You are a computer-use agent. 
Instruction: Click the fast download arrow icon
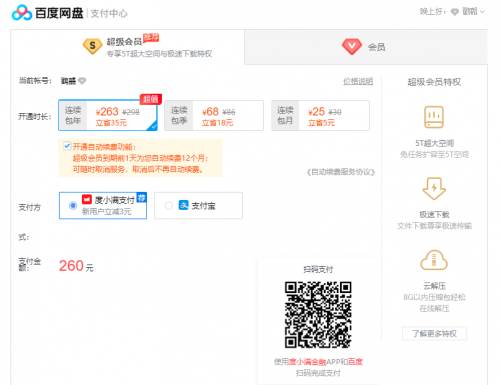(x=434, y=188)
